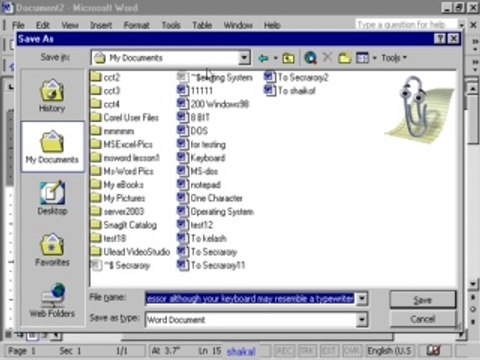Click the Views icon

click(x=362, y=58)
